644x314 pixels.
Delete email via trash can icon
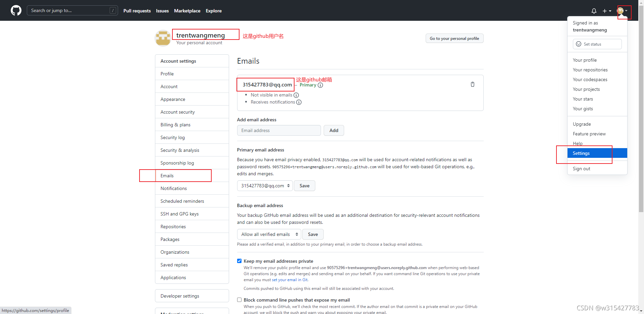click(473, 84)
